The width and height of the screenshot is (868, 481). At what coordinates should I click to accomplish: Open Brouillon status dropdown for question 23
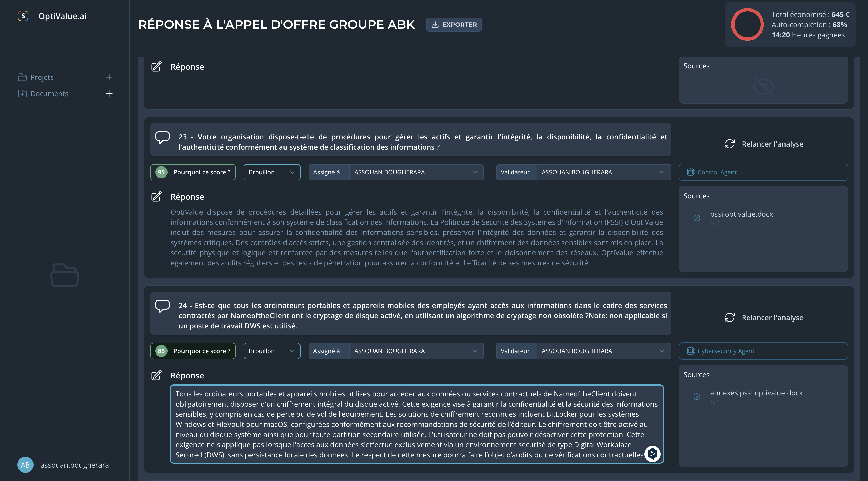272,172
